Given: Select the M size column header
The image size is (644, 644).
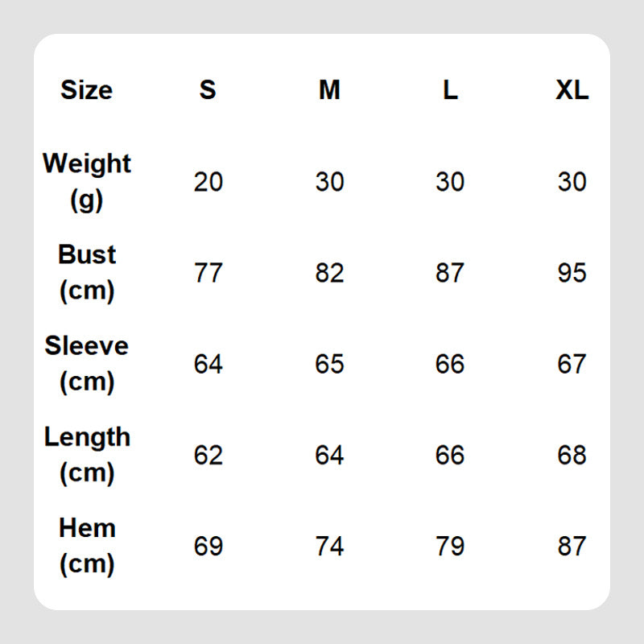Looking at the screenshot, I should click(329, 89).
